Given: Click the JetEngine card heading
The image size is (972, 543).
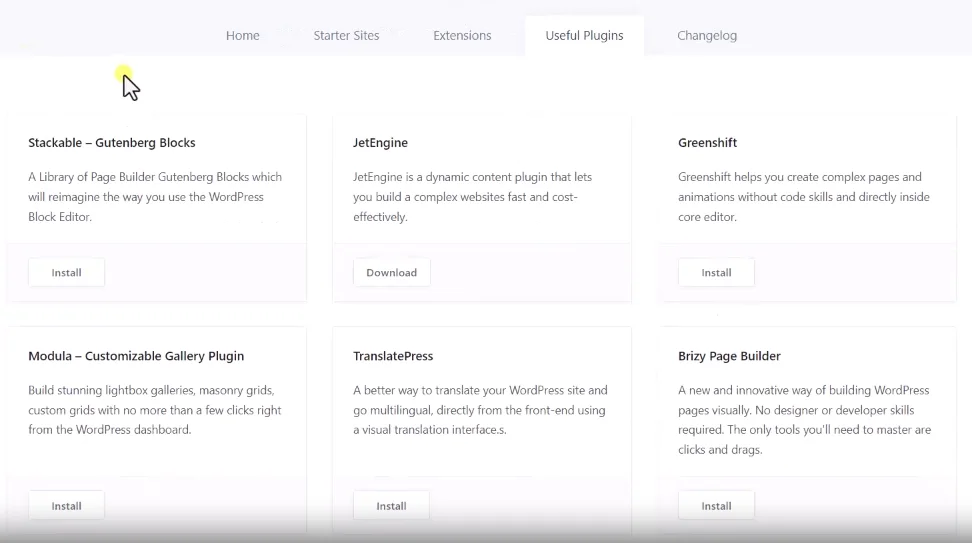Looking at the screenshot, I should (380, 143).
